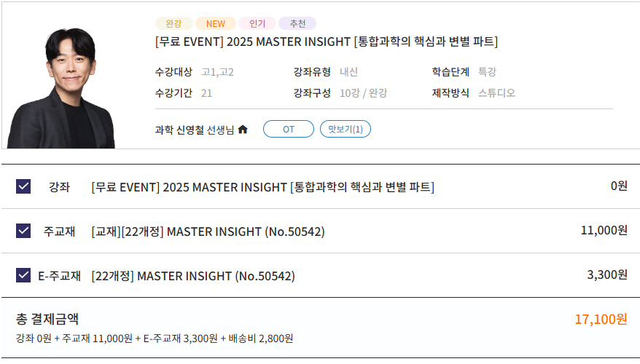Click the 과학 신영철 선생님 teacher name
Screen dimensions: 640x364
click(x=195, y=130)
